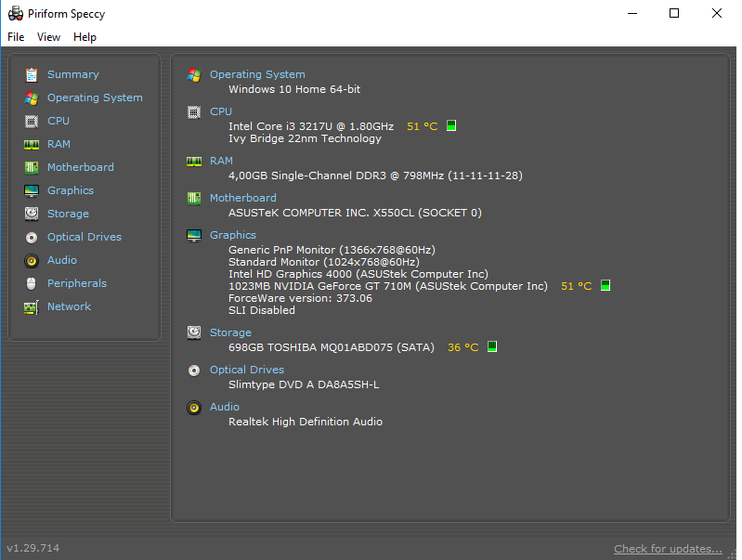Click the Optical Drives heading link in summary

click(x=247, y=370)
